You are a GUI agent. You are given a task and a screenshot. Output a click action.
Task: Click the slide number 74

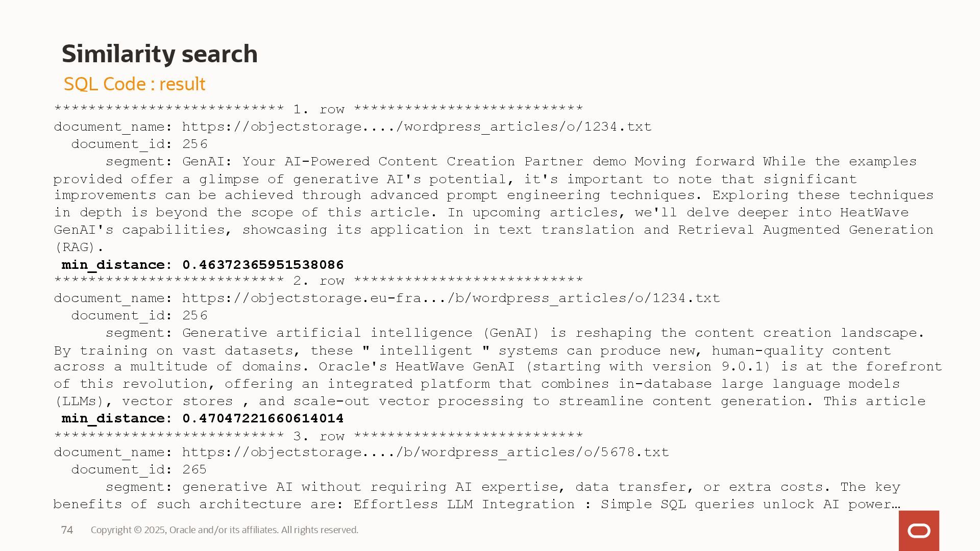click(67, 530)
